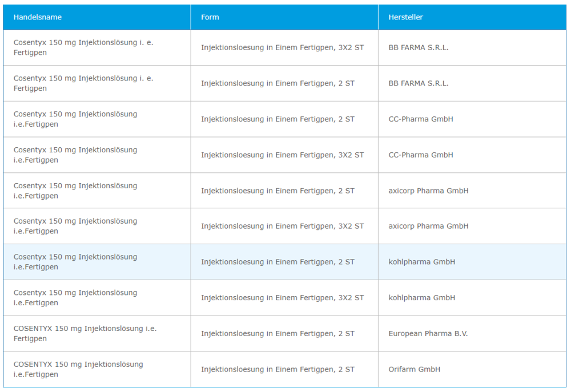Click the 3X2 ST form for kohlpharma
Viewport: 571px width, 392px height.
coord(282,297)
